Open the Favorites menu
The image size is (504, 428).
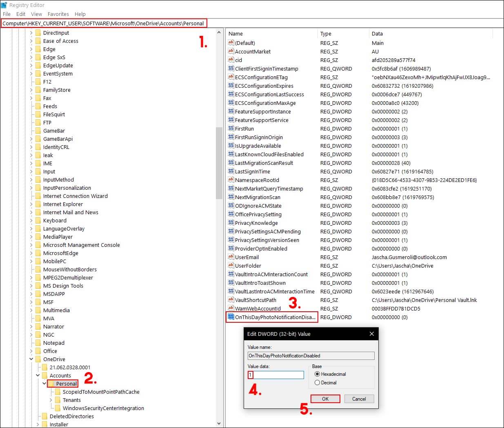pos(58,14)
